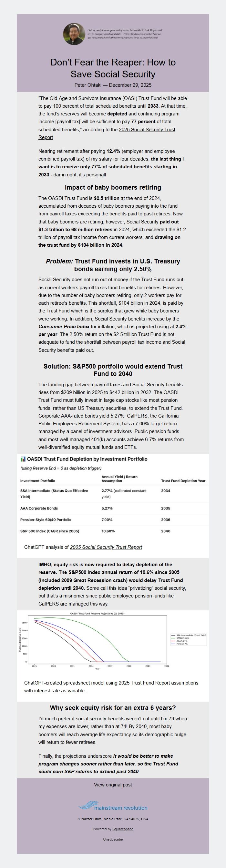Click the article title headline
The height and width of the screenshot is (868, 226).
tap(113, 68)
